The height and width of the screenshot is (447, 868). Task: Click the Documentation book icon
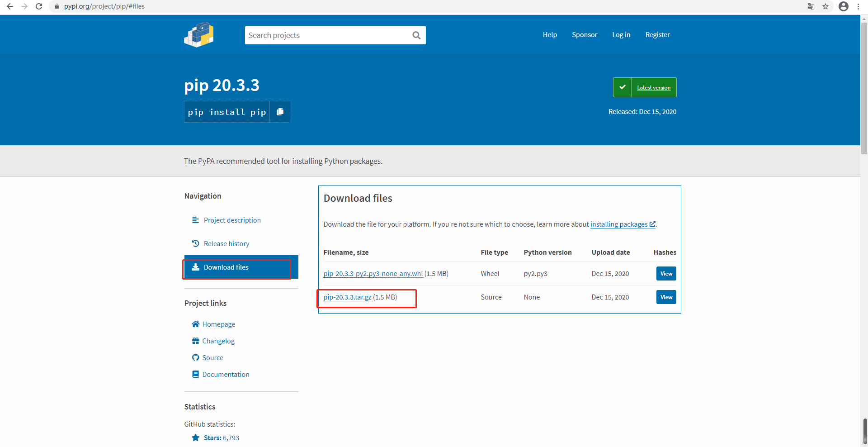[196, 374]
